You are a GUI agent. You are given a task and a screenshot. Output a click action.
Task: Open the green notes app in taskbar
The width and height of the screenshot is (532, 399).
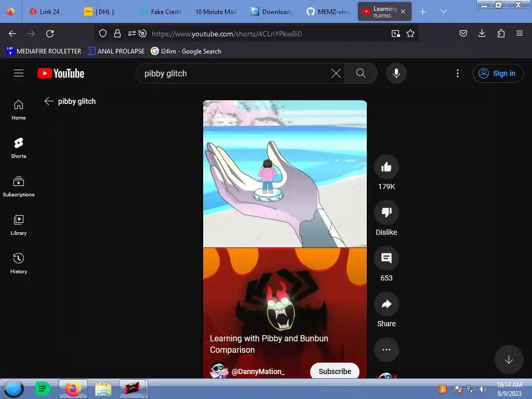pyautogui.click(x=43, y=389)
